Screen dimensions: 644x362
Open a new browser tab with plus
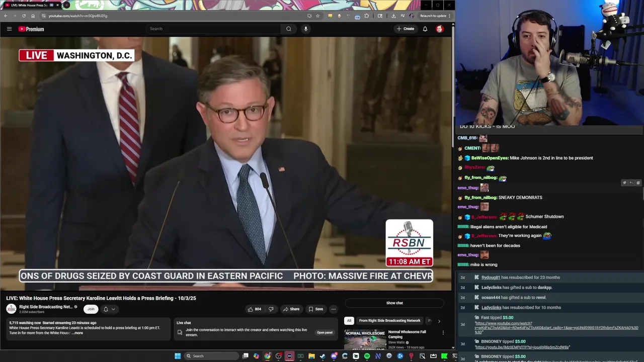tap(66, 5)
